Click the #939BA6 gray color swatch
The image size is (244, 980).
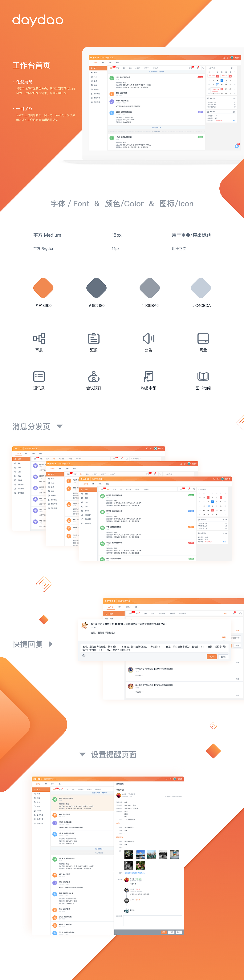(150, 288)
